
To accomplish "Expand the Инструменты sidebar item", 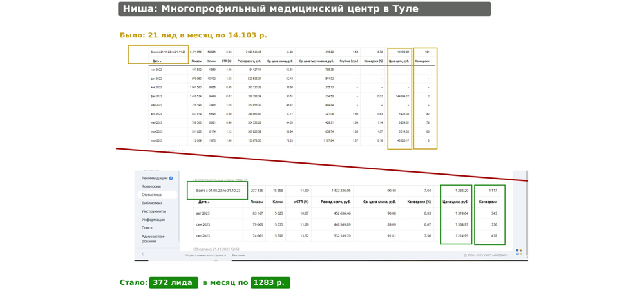I will click(154, 211).
